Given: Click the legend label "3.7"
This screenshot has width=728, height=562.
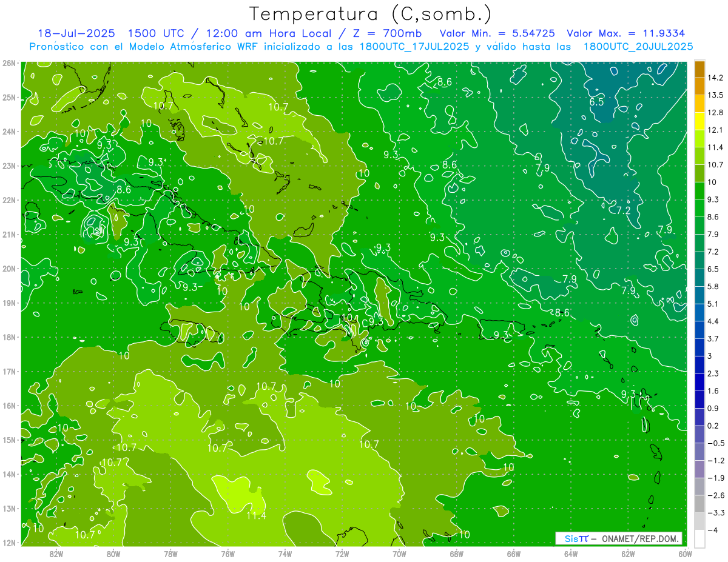Looking at the screenshot, I should pyautogui.click(x=714, y=338).
